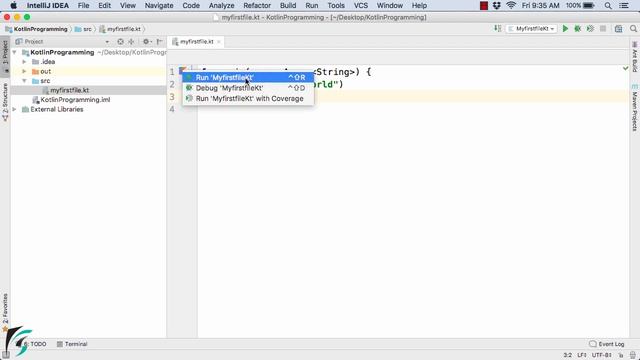Open the Structure tool window stripe button
The image size is (640, 360).
point(5,101)
